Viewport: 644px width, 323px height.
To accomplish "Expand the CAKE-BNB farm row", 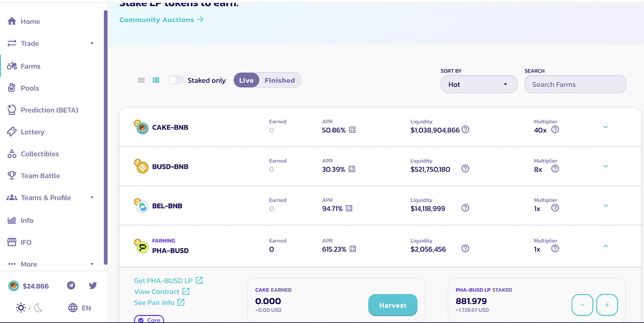I will (x=606, y=127).
